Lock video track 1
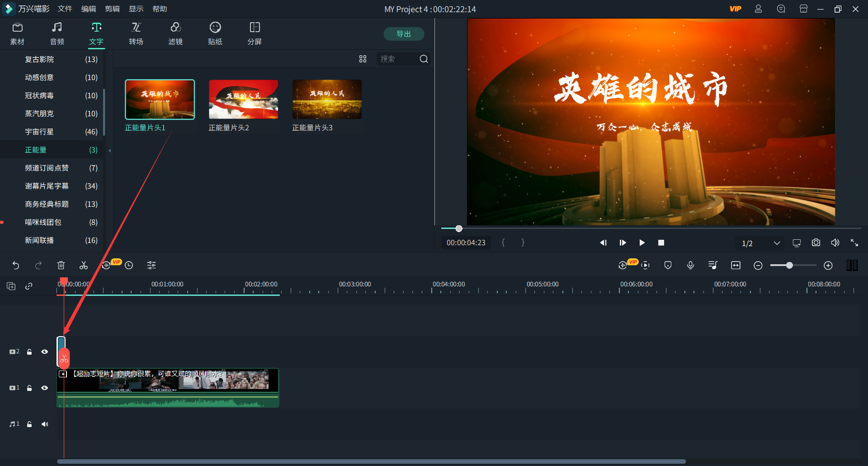Viewport: 868px width, 466px height. click(x=29, y=388)
